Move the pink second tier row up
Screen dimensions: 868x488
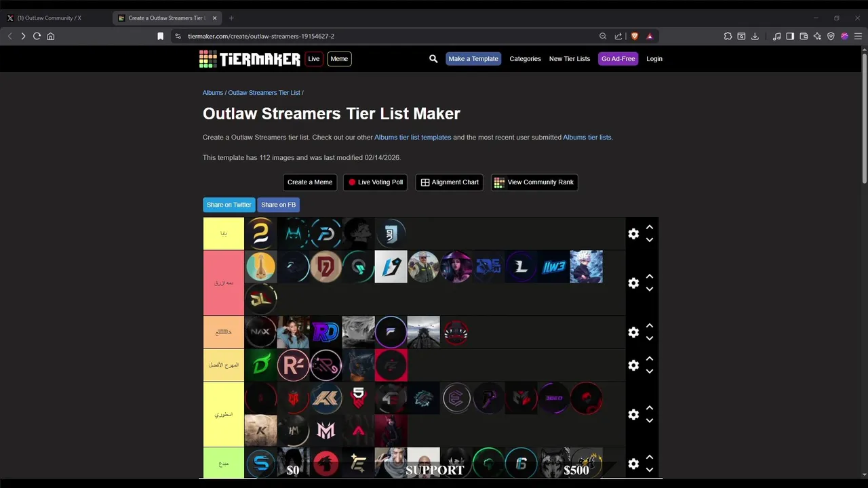[650, 277]
